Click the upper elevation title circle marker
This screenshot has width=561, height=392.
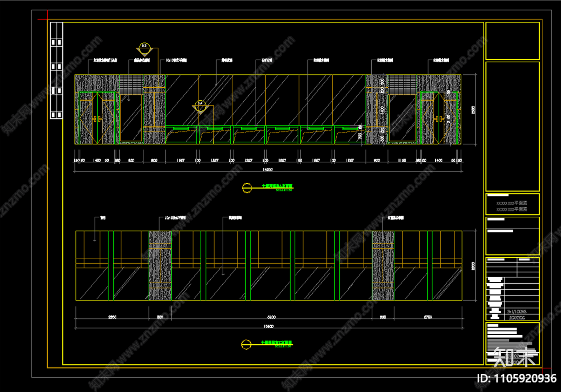pyautogui.click(x=247, y=188)
